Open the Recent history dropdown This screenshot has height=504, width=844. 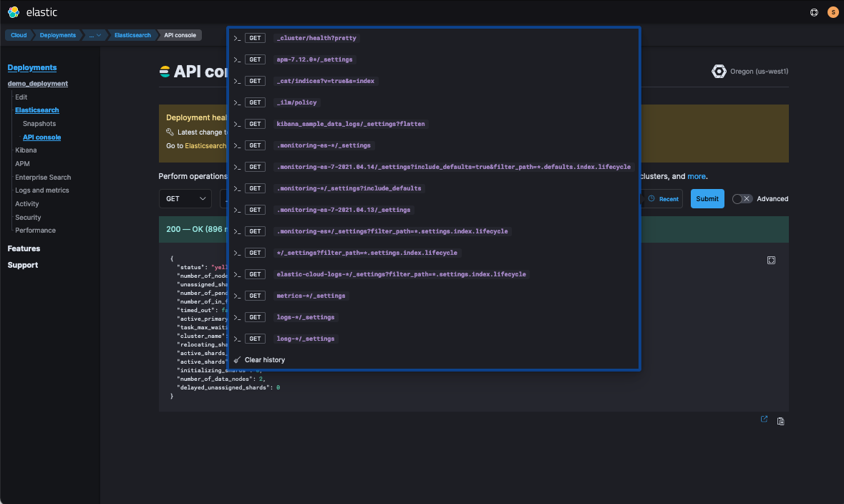pos(664,199)
